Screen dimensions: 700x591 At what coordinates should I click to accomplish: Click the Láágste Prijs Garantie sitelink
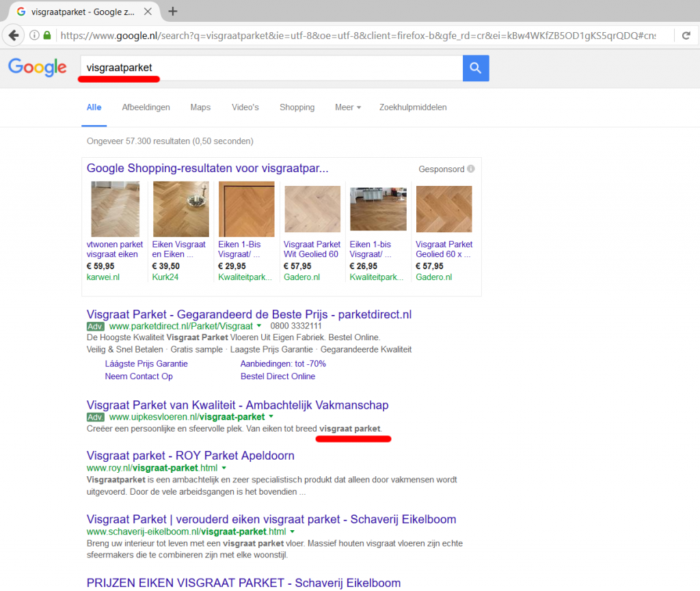146,363
